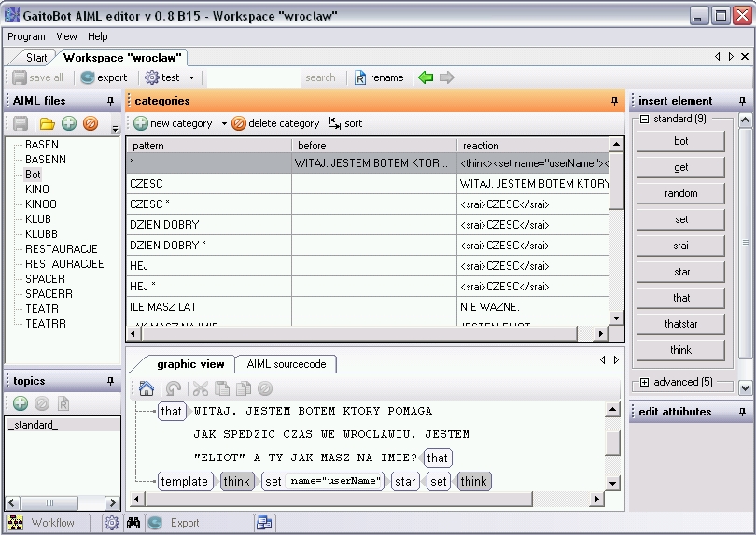Select the TEATRR file
This screenshot has height=535, width=756.
click(x=46, y=324)
